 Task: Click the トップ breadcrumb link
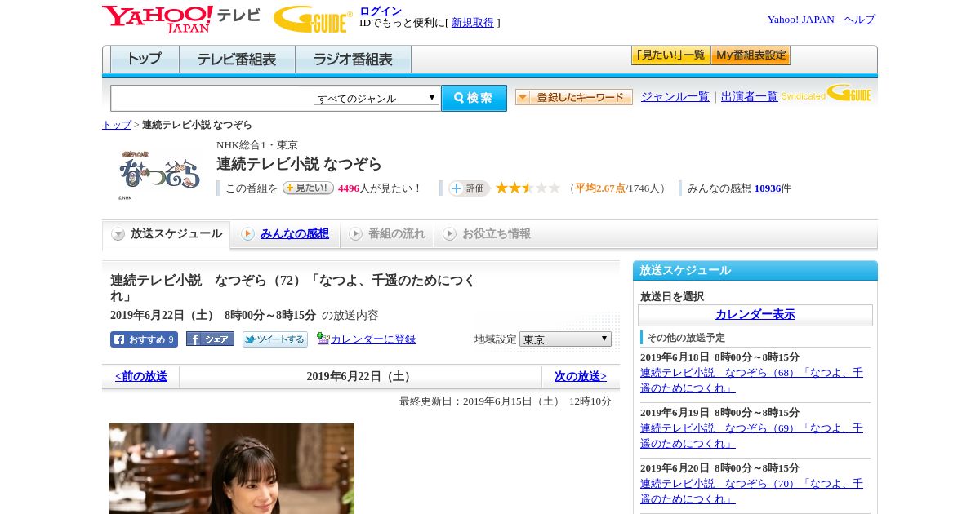[117, 125]
